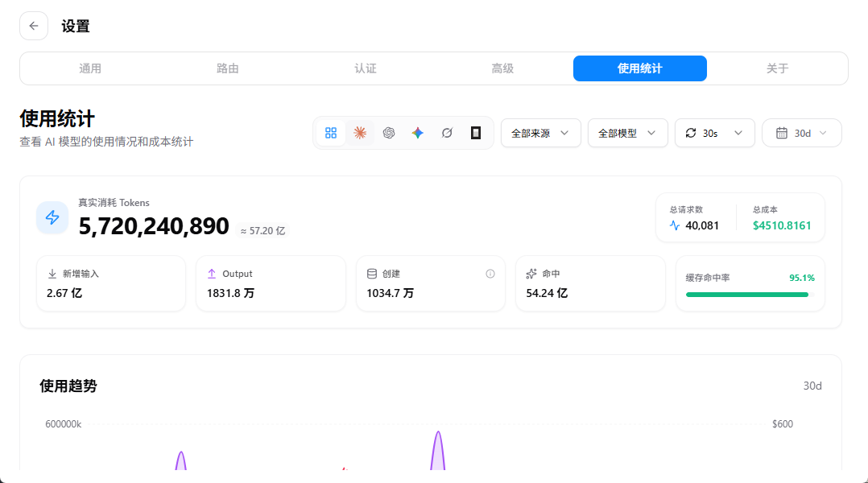Switch to the 路由 tab
This screenshot has width=868, height=483.
tap(228, 68)
